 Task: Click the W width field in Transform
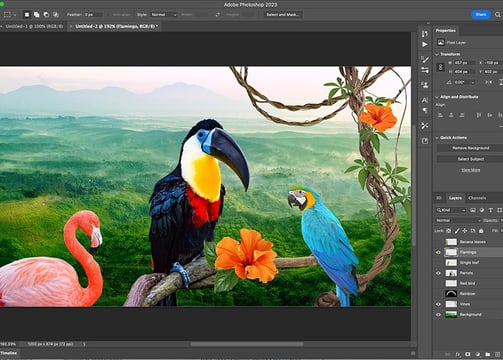[465, 63]
